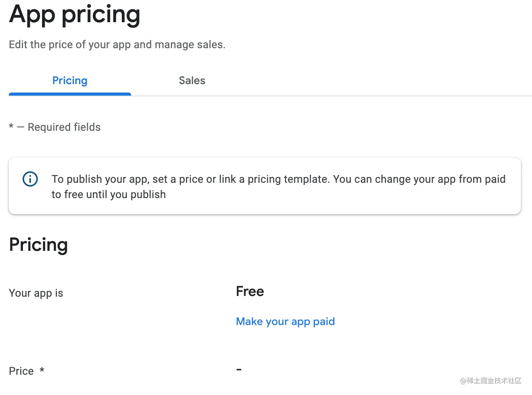
Task: Click the Free status value
Action: [250, 291]
